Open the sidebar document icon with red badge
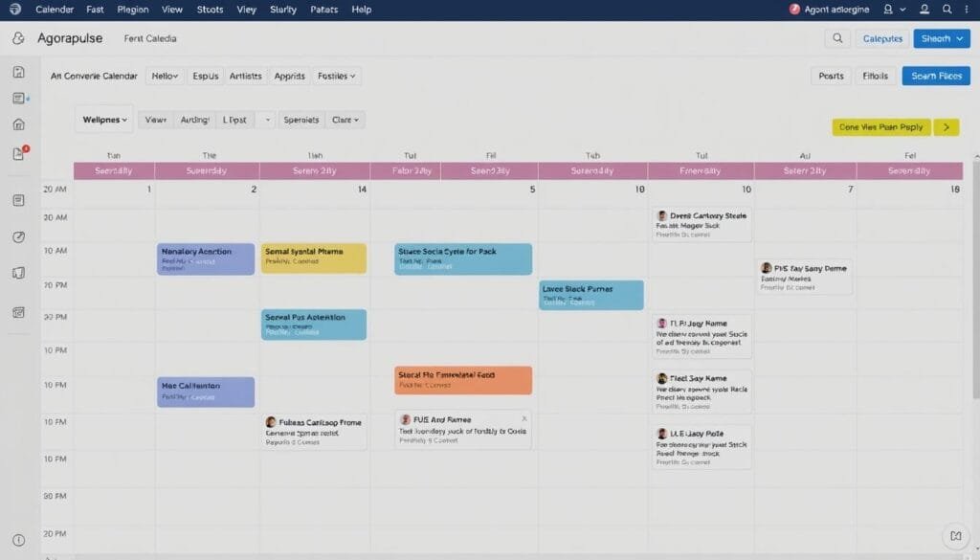 pyautogui.click(x=18, y=154)
